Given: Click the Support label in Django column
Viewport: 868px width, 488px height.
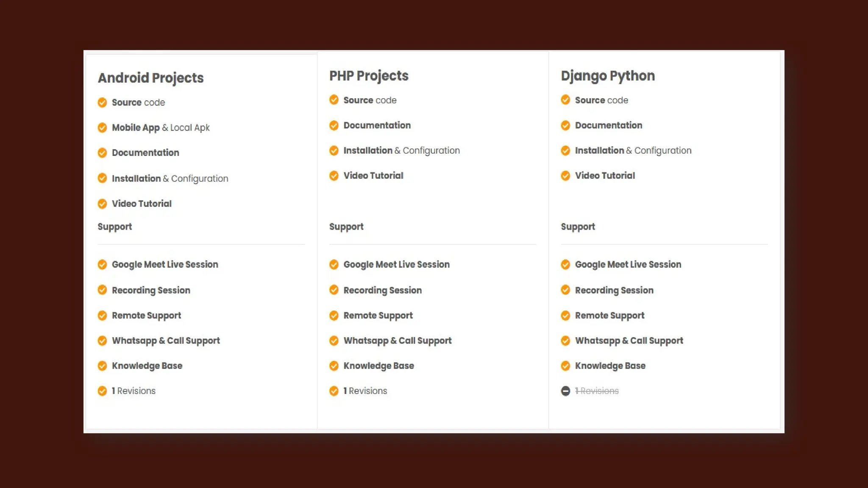Looking at the screenshot, I should (x=578, y=227).
